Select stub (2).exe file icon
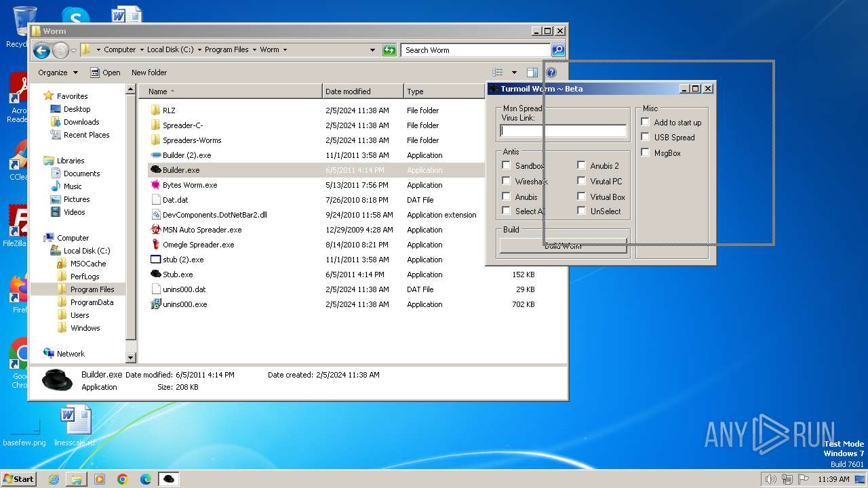 coord(155,260)
